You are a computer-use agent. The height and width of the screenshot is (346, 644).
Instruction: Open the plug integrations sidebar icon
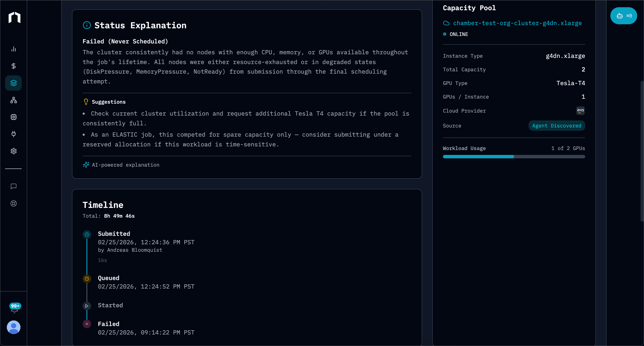coord(13,134)
